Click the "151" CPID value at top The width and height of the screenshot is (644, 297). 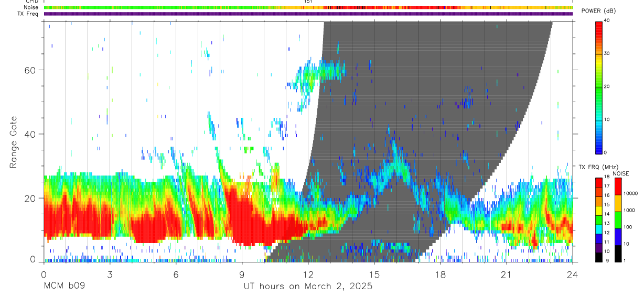click(308, 2)
